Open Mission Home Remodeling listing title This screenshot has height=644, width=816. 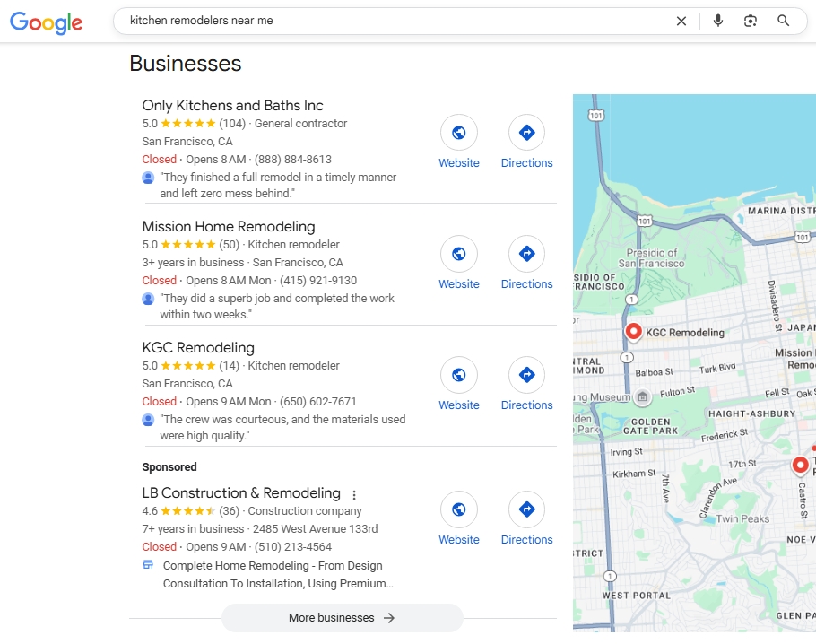(229, 226)
